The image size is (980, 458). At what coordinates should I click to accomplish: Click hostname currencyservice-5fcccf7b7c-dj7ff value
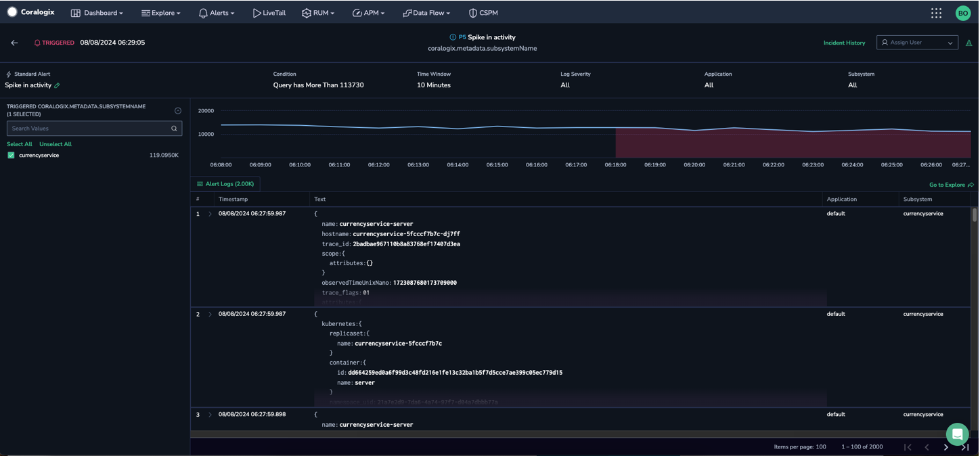[406, 234]
